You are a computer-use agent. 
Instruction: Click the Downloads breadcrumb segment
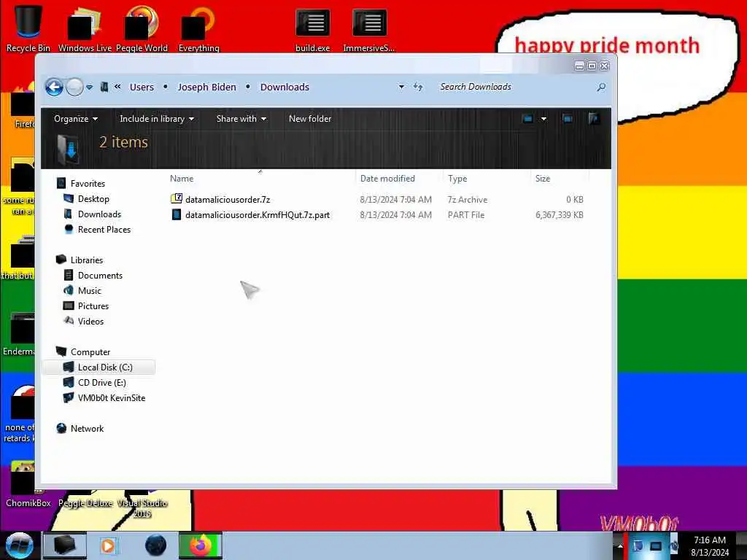[x=285, y=87]
